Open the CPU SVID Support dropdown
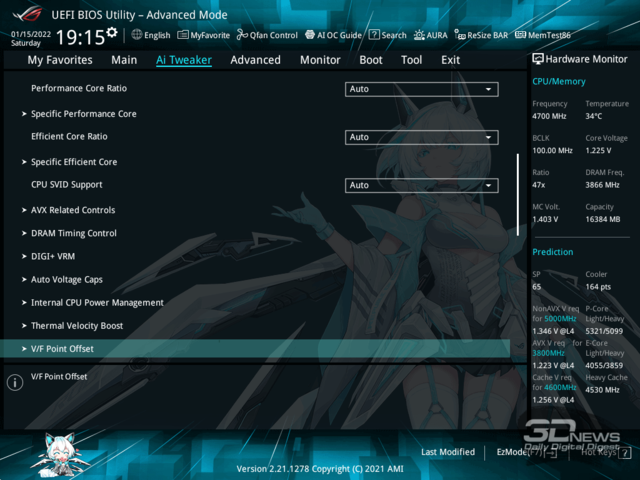Screen dimensions: 640x480 pos(421,185)
